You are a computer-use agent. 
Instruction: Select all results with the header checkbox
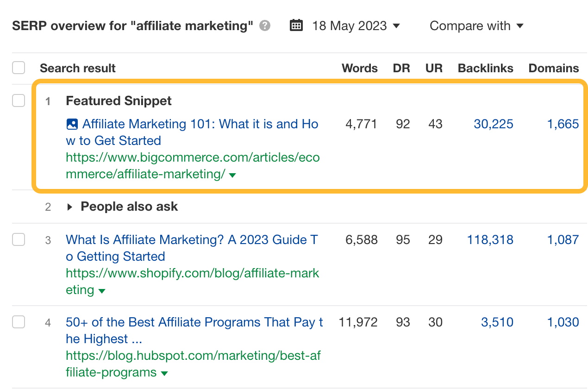(18, 68)
